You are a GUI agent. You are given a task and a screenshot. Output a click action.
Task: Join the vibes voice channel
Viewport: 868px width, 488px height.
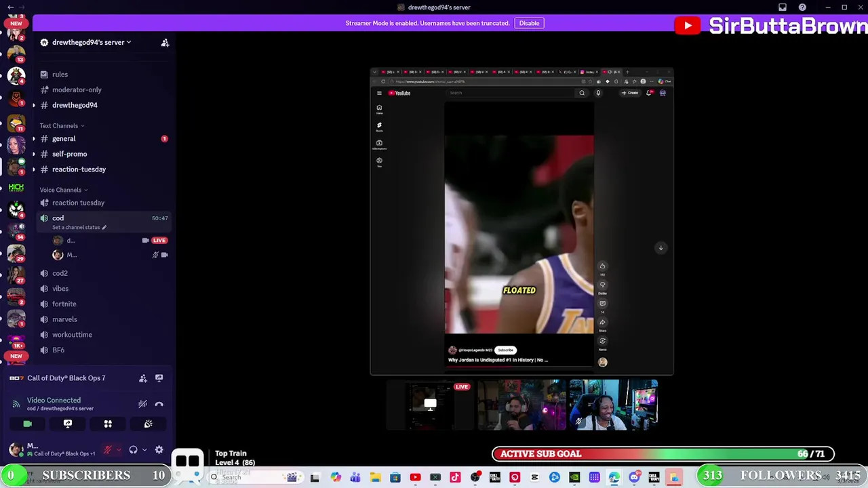click(103, 289)
